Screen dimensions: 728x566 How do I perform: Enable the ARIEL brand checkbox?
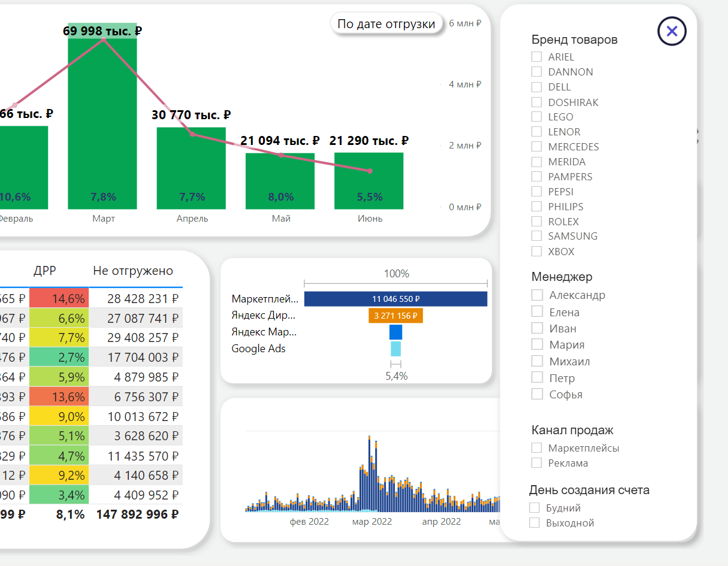pos(537,57)
